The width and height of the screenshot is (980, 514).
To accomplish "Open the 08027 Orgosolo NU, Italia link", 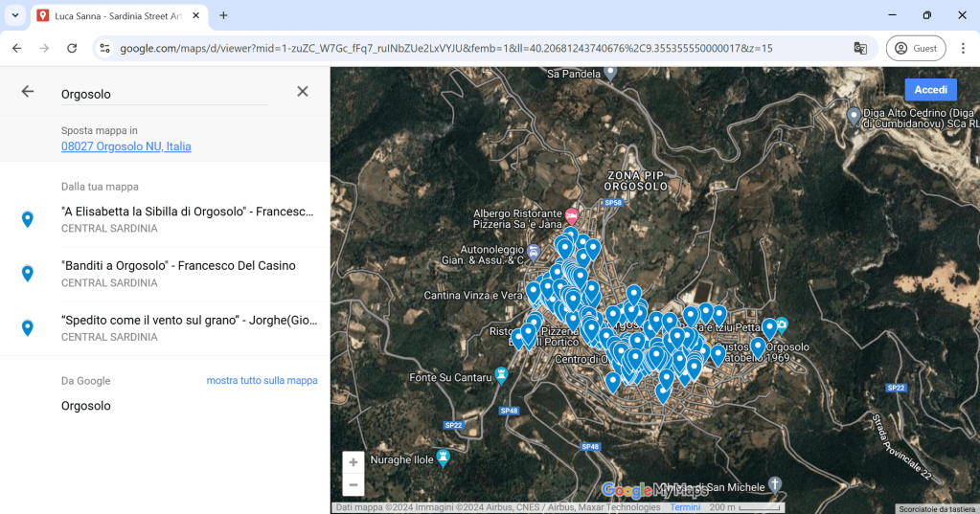I will click(125, 146).
